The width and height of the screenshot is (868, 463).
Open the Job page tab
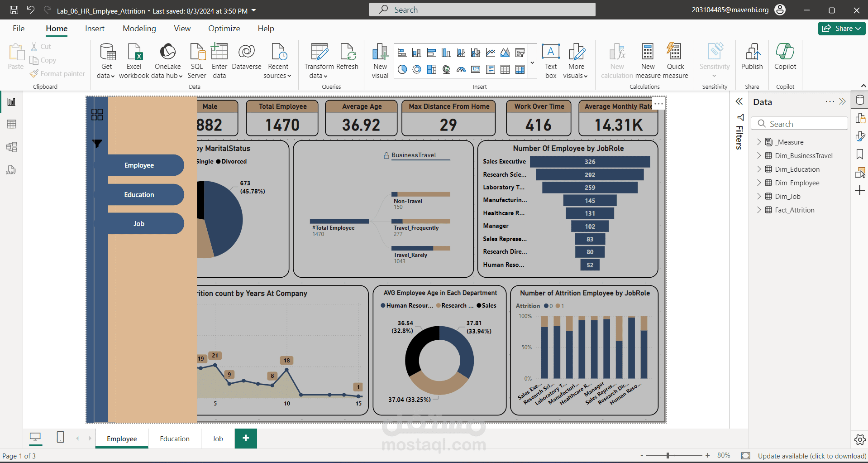coord(218,439)
